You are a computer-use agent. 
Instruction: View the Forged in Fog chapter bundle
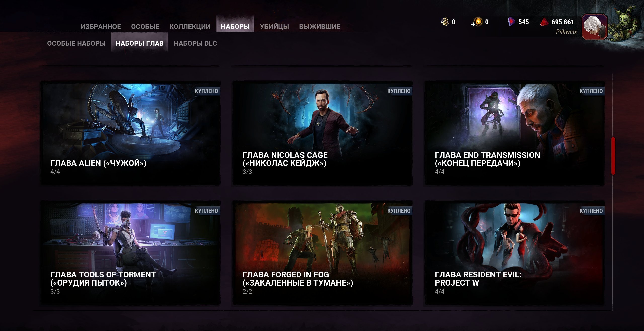click(322, 253)
